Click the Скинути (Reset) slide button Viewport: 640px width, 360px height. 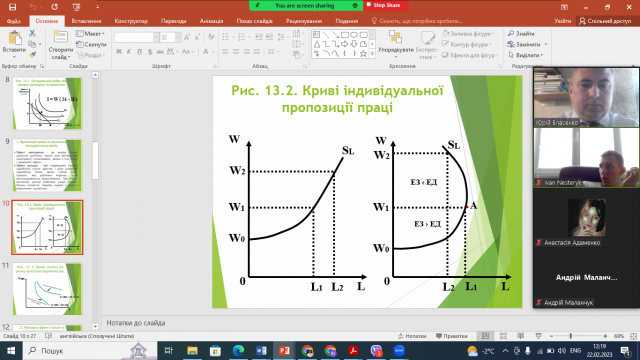click(x=91, y=44)
